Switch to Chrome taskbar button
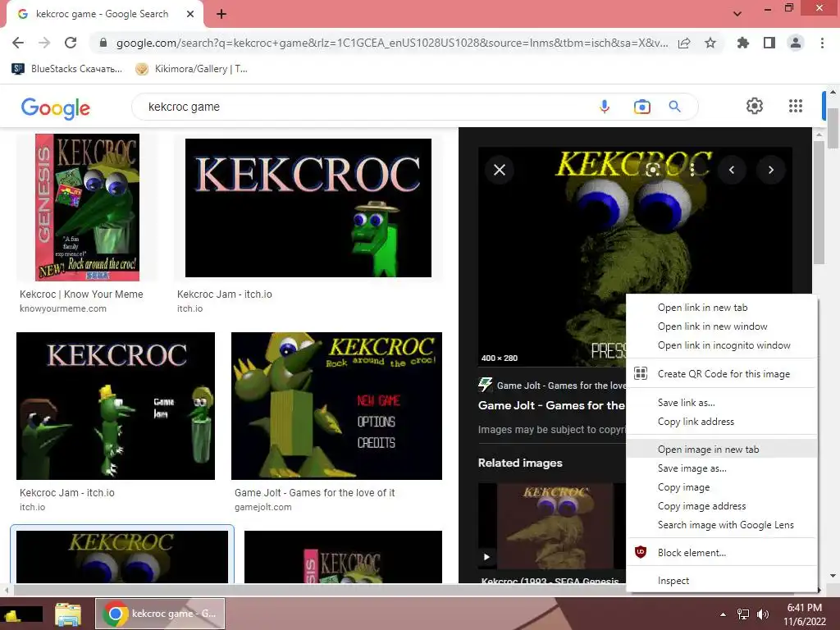 coord(160,614)
